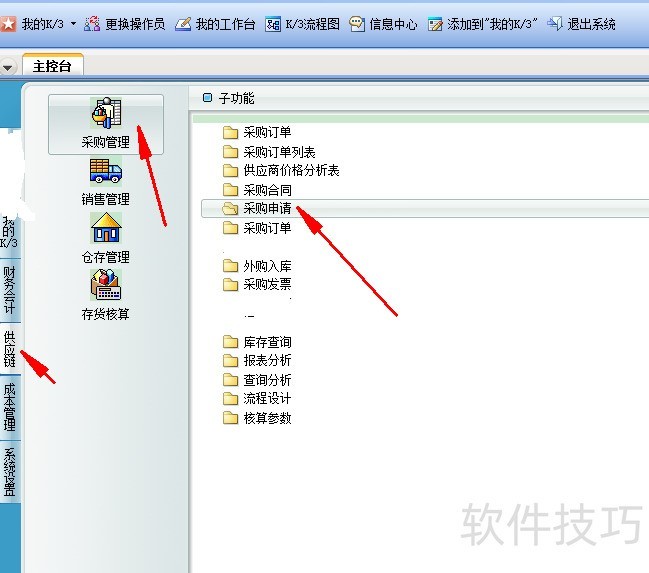Open the 采购管理 module icon
Screen dimensions: 649x573
coord(105,114)
